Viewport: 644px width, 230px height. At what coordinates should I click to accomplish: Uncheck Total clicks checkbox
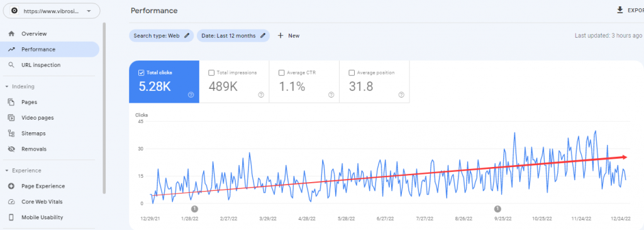(142, 72)
